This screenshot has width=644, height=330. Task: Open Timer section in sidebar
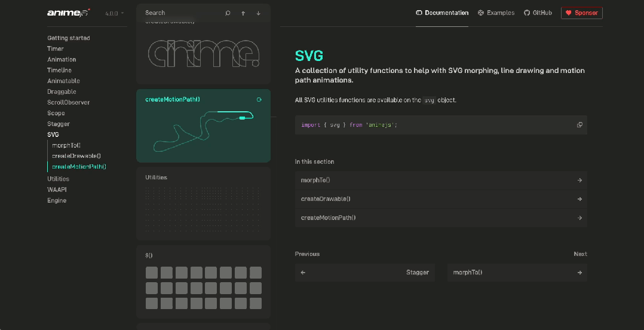click(56, 48)
